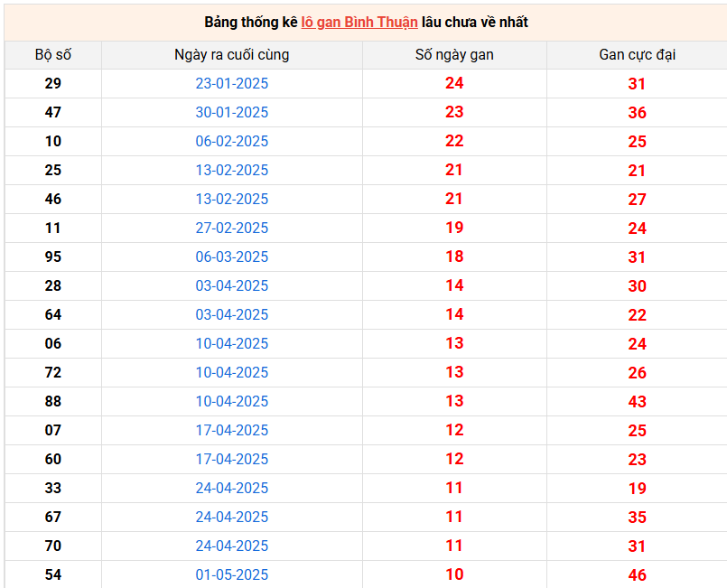
Task: Click the date 27-02-2025
Action: pyautogui.click(x=232, y=228)
